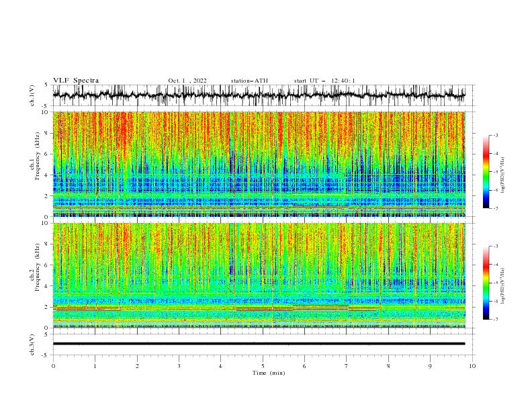Click the lower 'log(PSD)(V²/Hz)' colorbar label

pyautogui.click(x=502, y=285)
